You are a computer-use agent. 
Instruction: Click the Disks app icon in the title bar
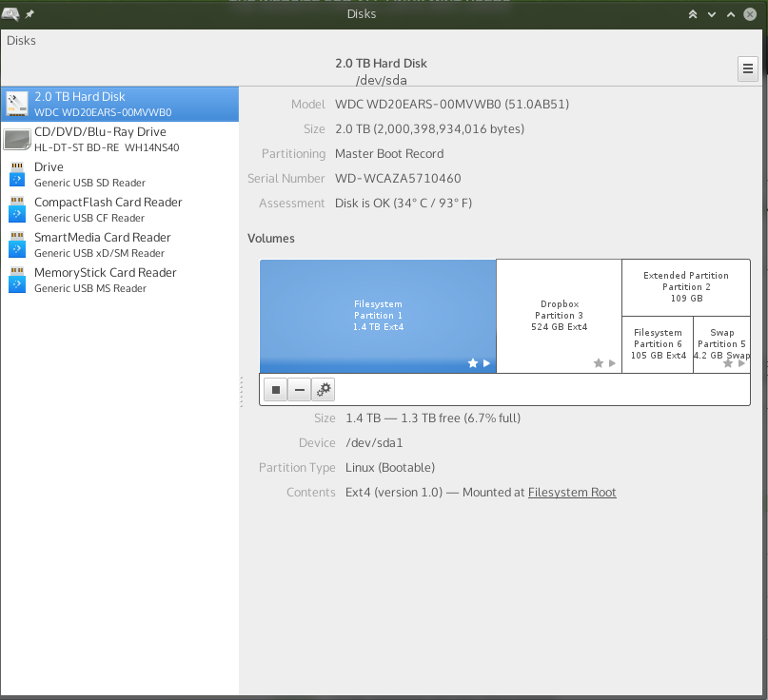click(x=10, y=13)
